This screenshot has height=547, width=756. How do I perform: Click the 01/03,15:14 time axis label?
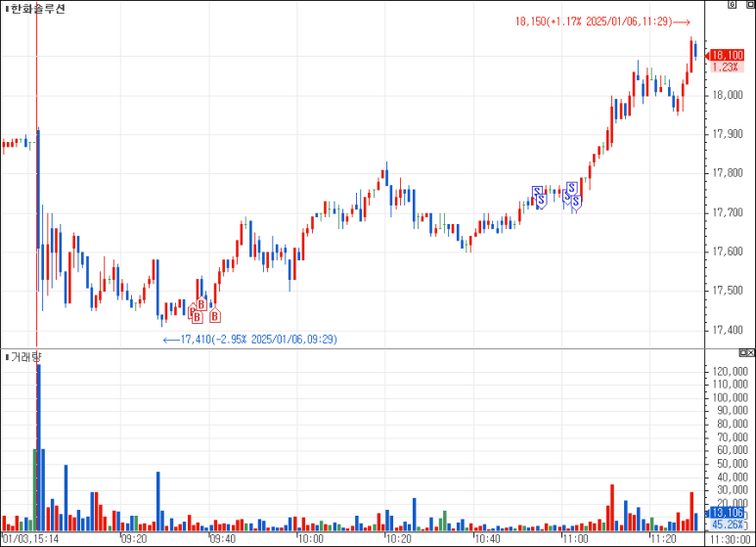pyautogui.click(x=31, y=539)
